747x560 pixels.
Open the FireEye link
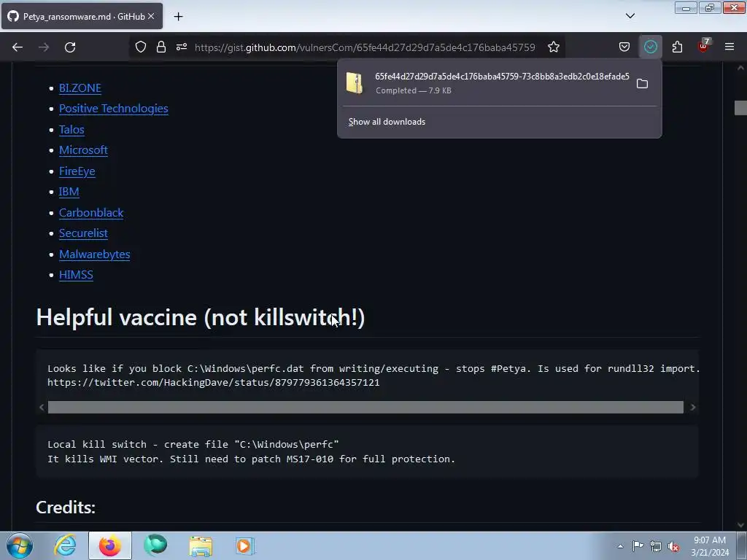pos(77,171)
